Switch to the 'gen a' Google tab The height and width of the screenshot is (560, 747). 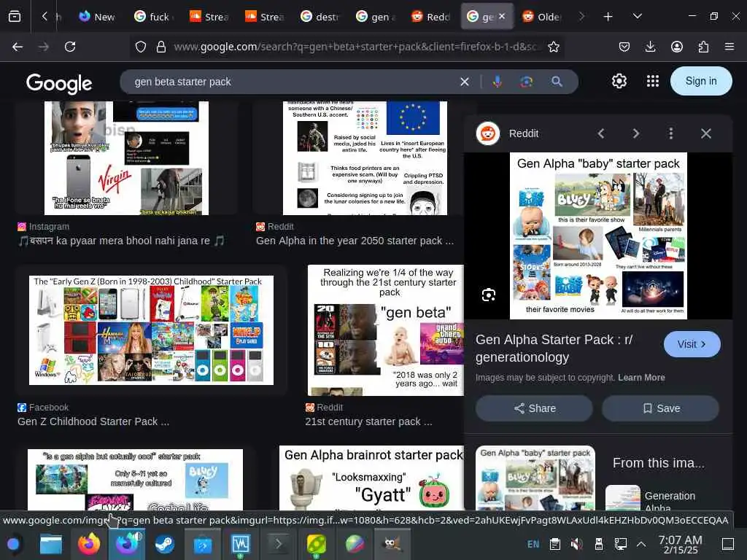point(376,17)
